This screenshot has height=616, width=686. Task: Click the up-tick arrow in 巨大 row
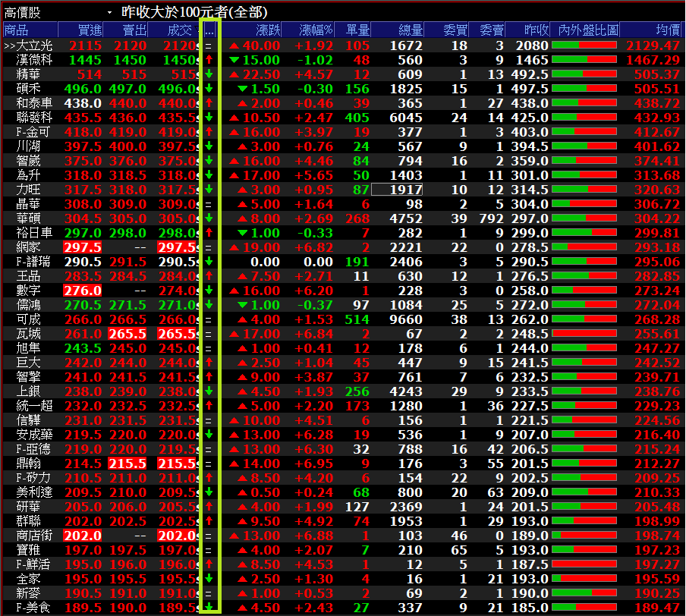point(209,363)
